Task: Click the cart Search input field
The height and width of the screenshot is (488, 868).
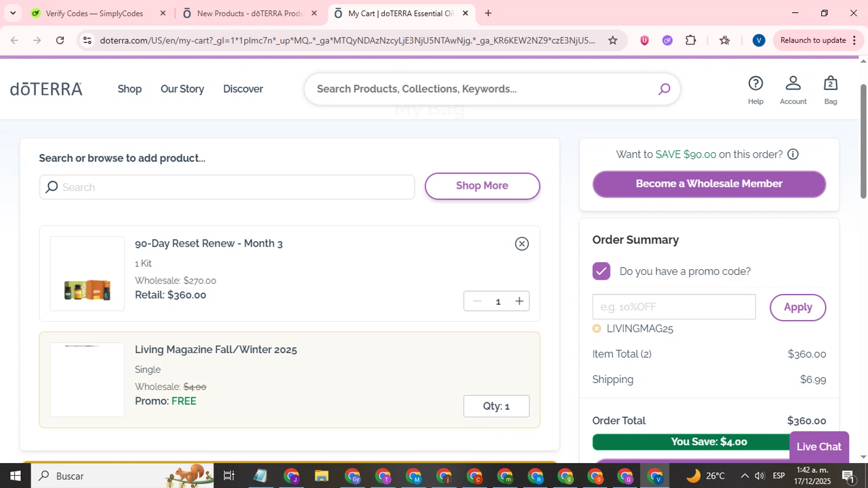Action: [x=227, y=188]
